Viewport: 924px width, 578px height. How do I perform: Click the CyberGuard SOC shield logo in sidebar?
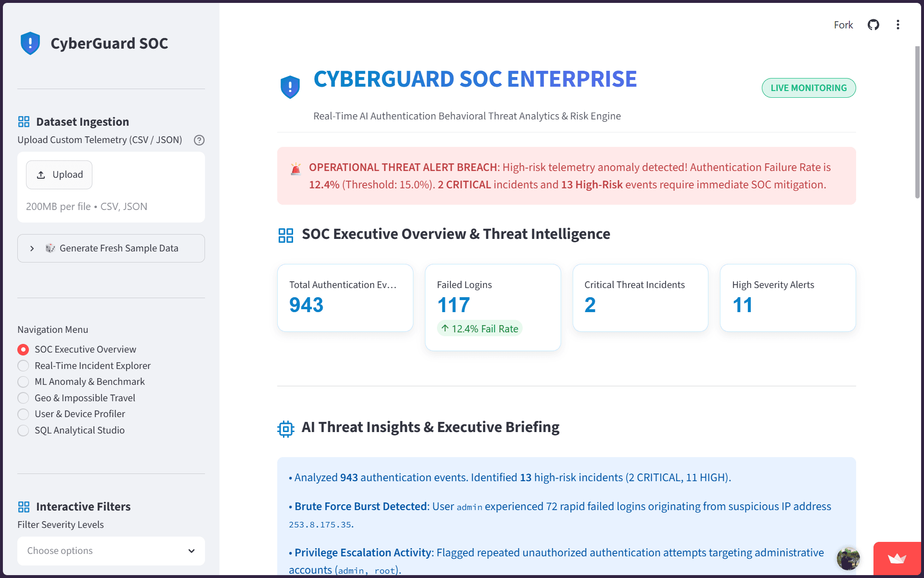(30, 43)
